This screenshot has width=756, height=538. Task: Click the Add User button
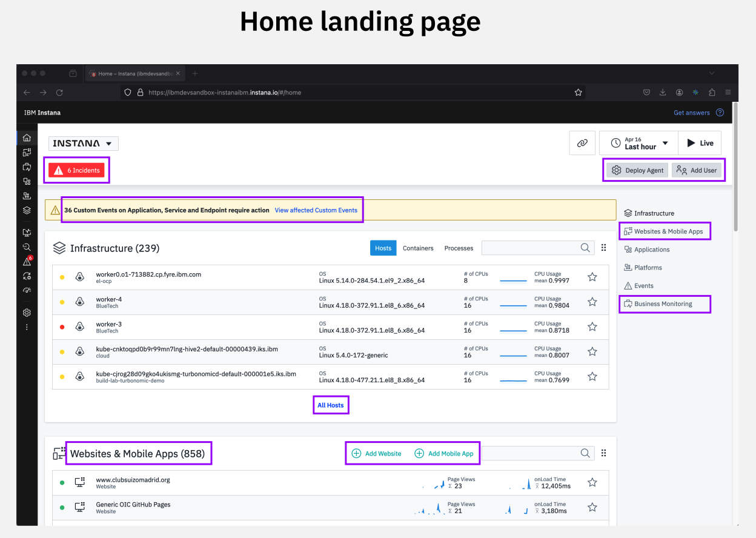[697, 170]
